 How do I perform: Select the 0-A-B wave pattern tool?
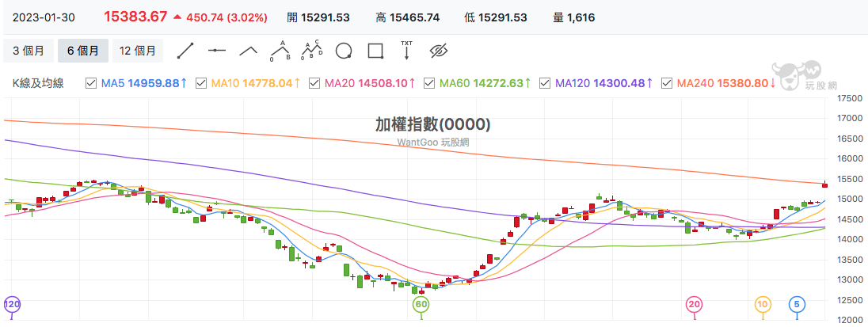coord(280,51)
